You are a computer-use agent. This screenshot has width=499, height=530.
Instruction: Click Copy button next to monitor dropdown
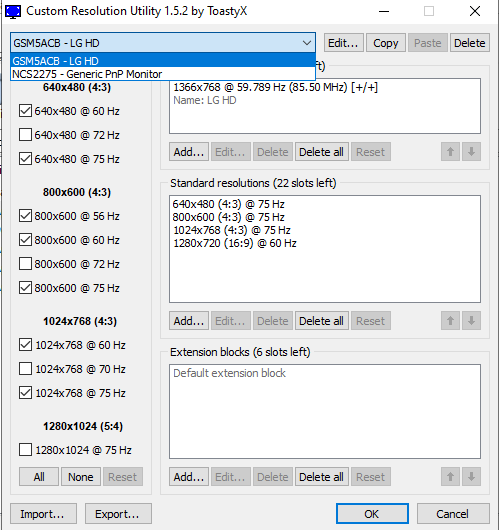386,43
